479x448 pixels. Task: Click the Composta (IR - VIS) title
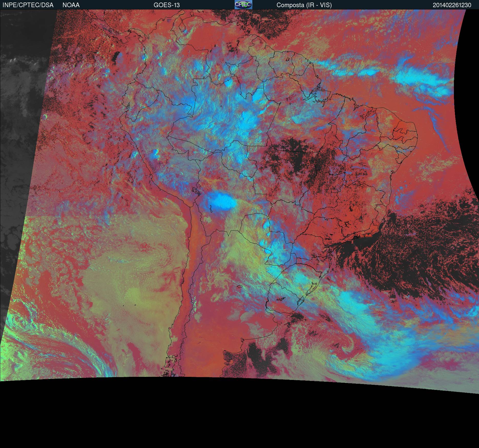pyautogui.click(x=304, y=5)
